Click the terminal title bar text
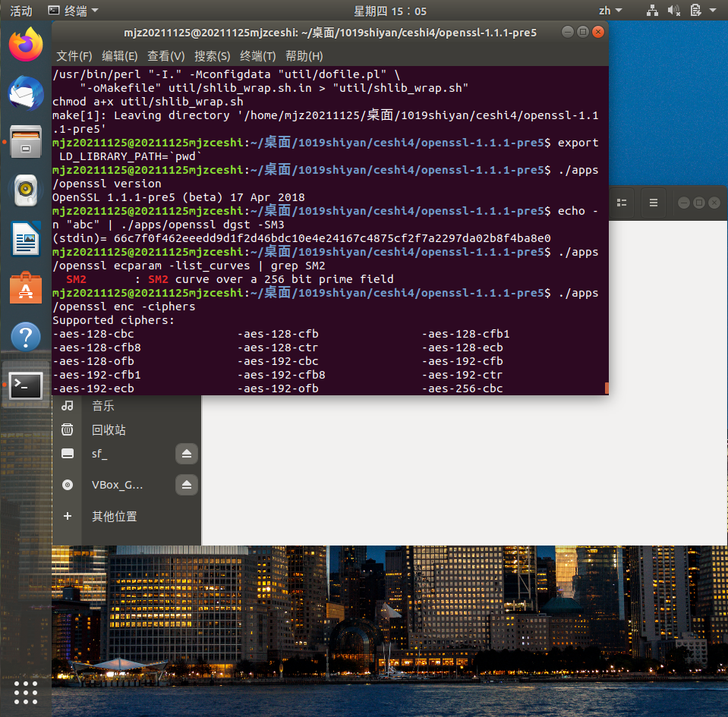Screen dimensions: 728x717 [x=329, y=33]
